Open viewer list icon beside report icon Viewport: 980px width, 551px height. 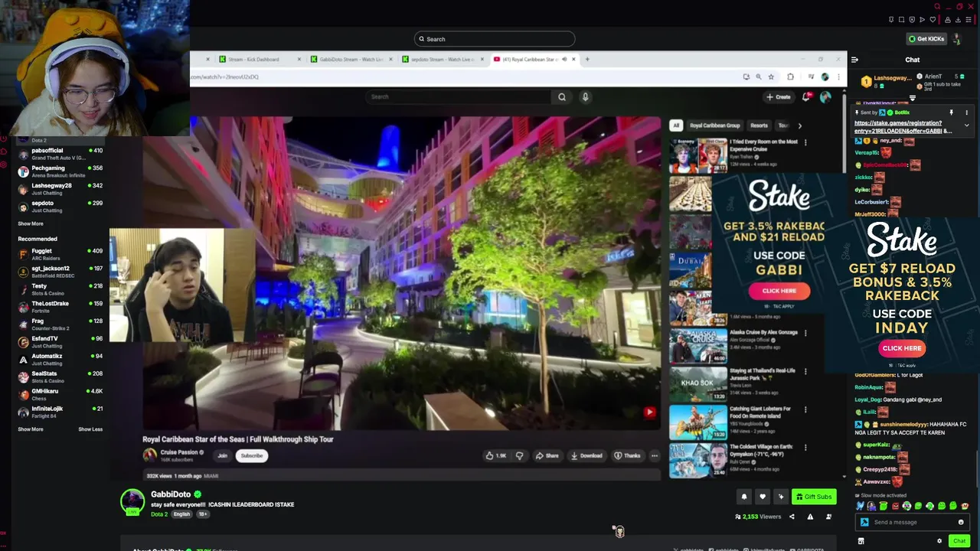coord(828,517)
